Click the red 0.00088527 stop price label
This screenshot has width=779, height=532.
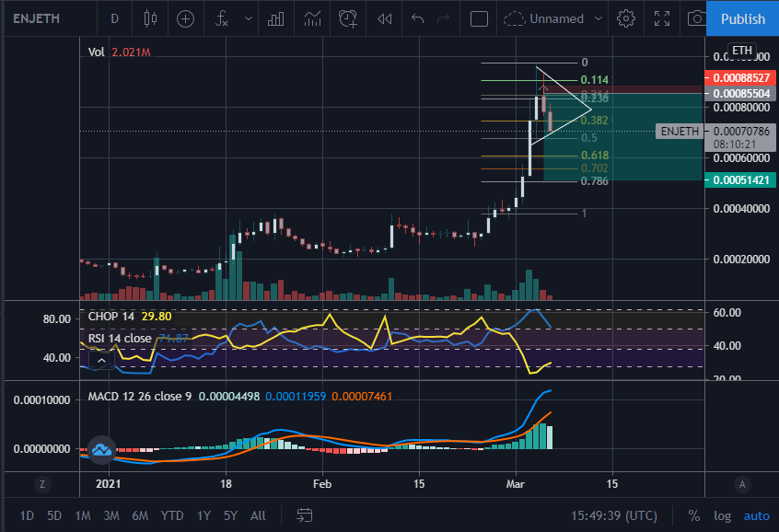[740, 78]
